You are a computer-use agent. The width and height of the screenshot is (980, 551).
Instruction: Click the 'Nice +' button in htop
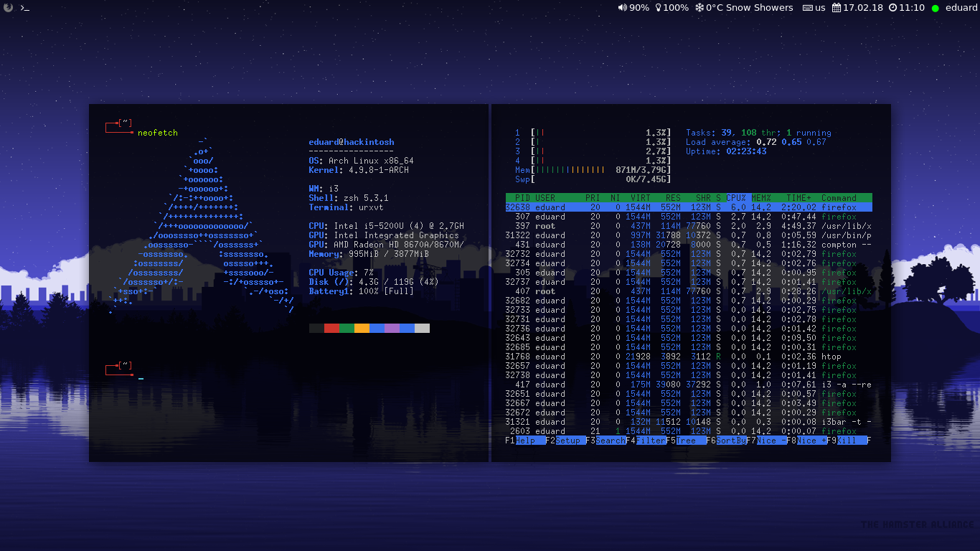pyautogui.click(x=811, y=441)
